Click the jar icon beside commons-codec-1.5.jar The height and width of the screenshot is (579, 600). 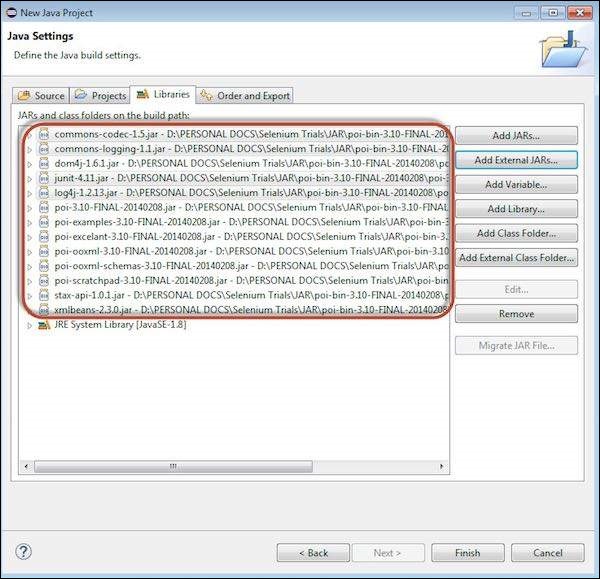pyautogui.click(x=44, y=134)
